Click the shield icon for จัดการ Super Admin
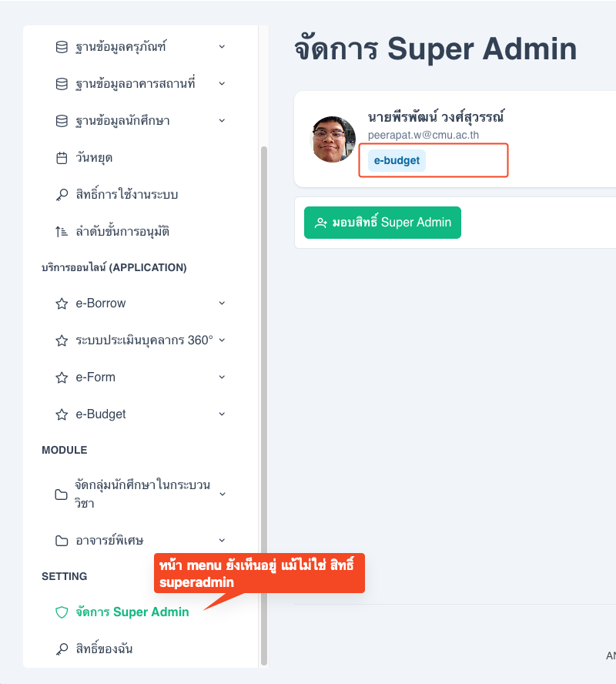This screenshot has width=616, height=684. coord(62,612)
